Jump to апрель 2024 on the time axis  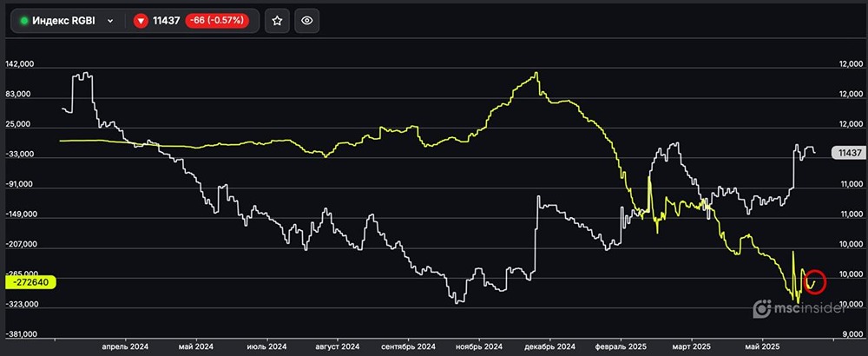pyautogui.click(x=126, y=345)
